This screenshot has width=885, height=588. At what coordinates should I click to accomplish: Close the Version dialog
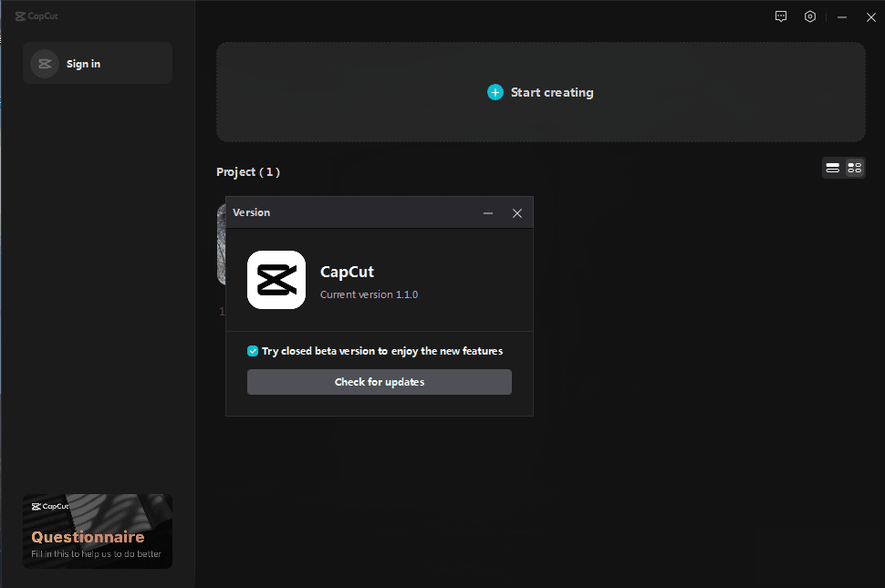[517, 213]
